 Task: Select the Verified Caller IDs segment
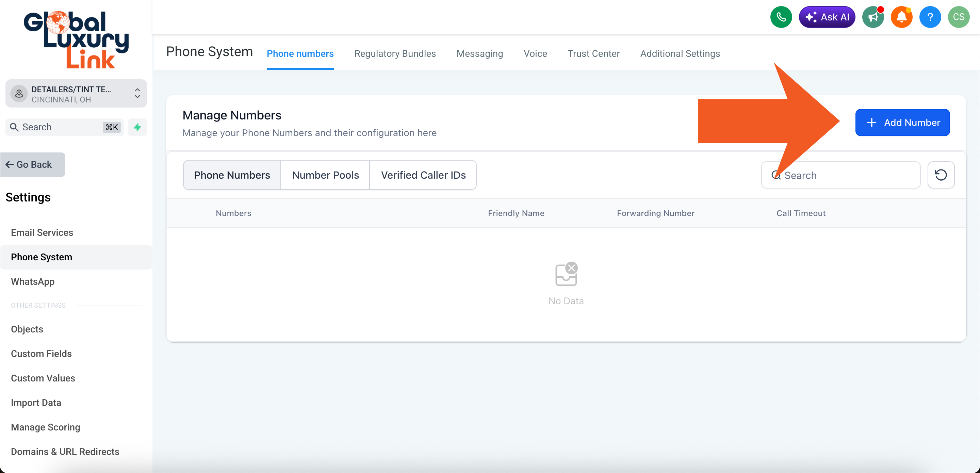click(423, 175)
